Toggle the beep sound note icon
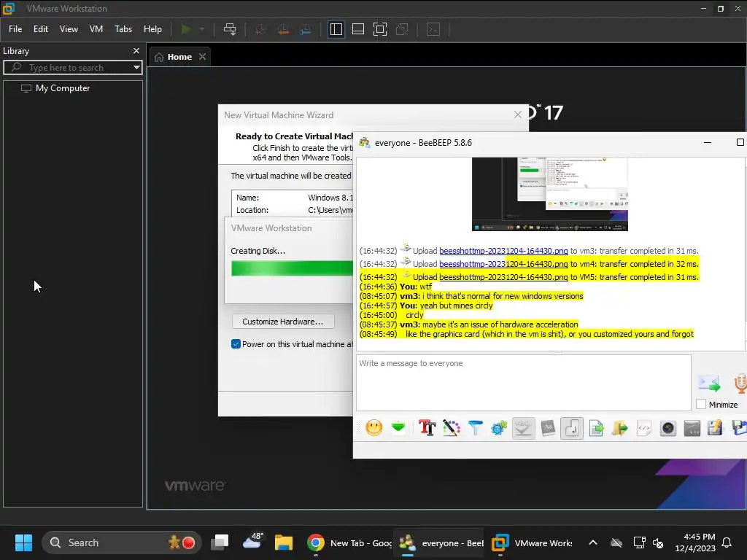 coord(572,427)
